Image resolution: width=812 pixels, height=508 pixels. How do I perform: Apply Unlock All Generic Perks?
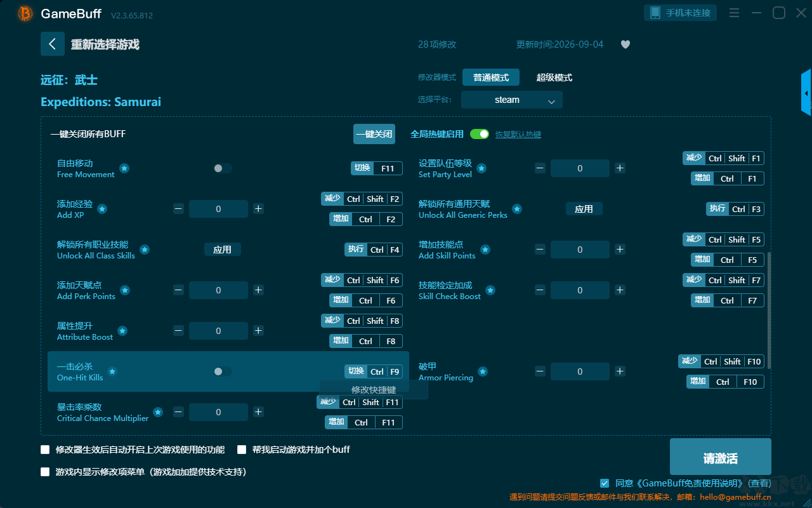[584, 209]
